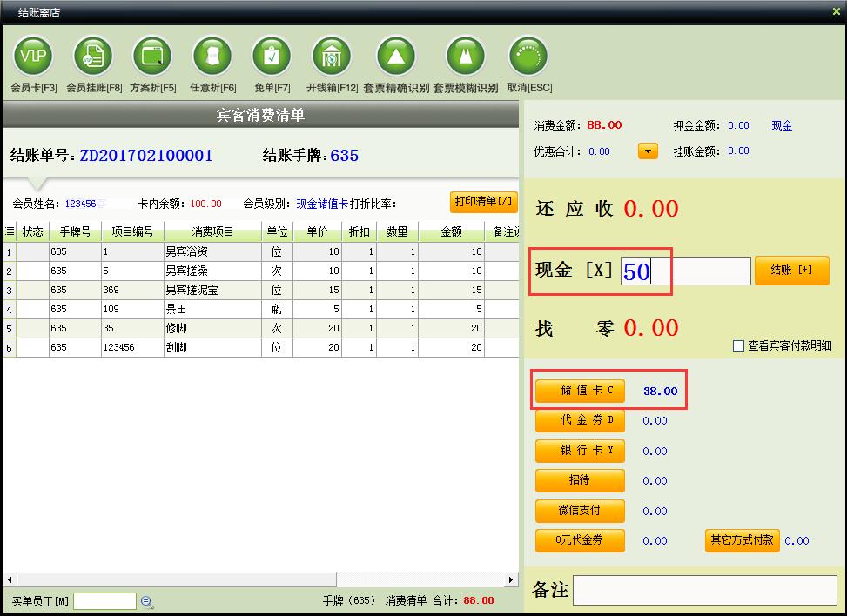Select the 男宾搓泥宝 row
The height and width of the screenshot is (616, 847).
[x=261, y=290]
